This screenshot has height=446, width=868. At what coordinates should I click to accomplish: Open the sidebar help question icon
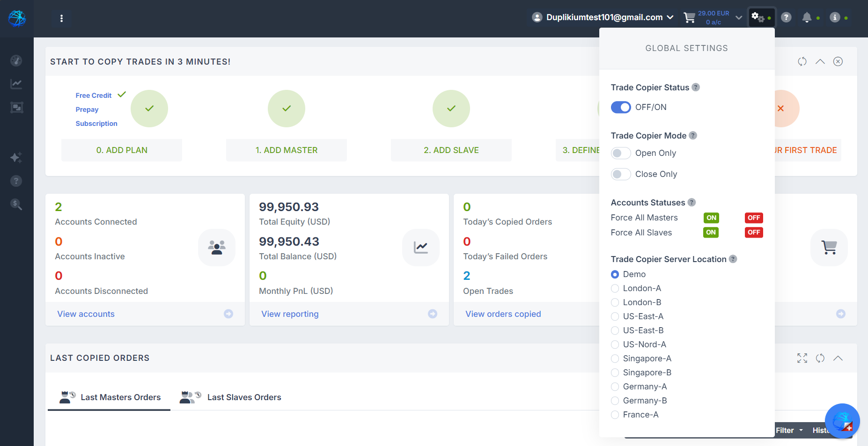(16, 181)
